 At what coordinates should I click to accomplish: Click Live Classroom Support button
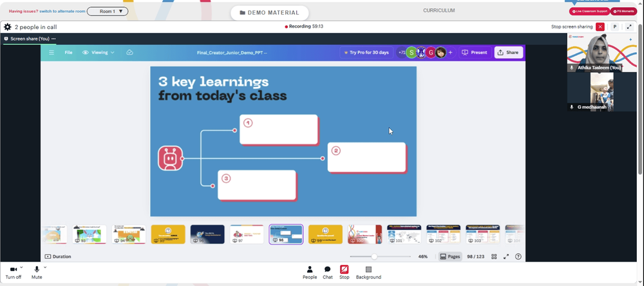coord(589,12)
